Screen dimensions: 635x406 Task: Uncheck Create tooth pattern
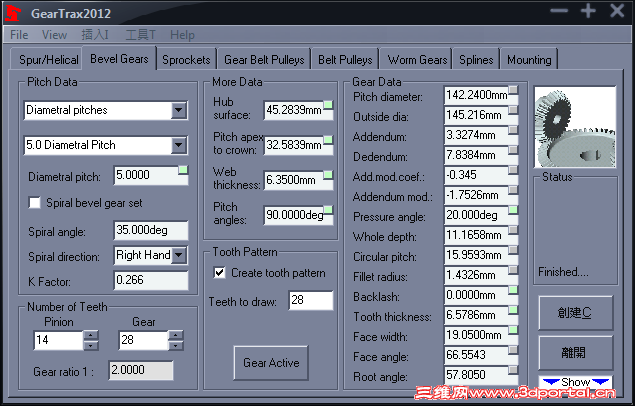click(219, 272)
